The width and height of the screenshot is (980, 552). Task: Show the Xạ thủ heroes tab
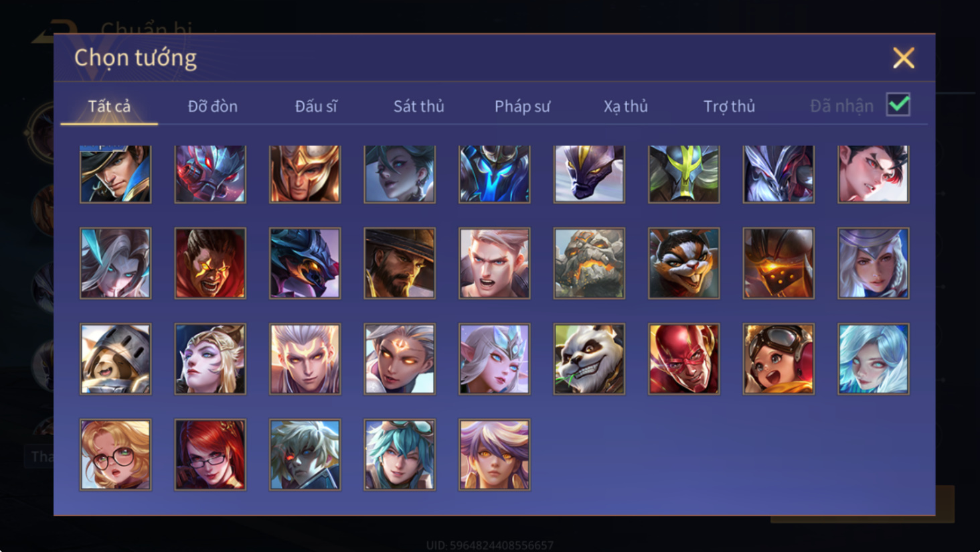[625, 106]
